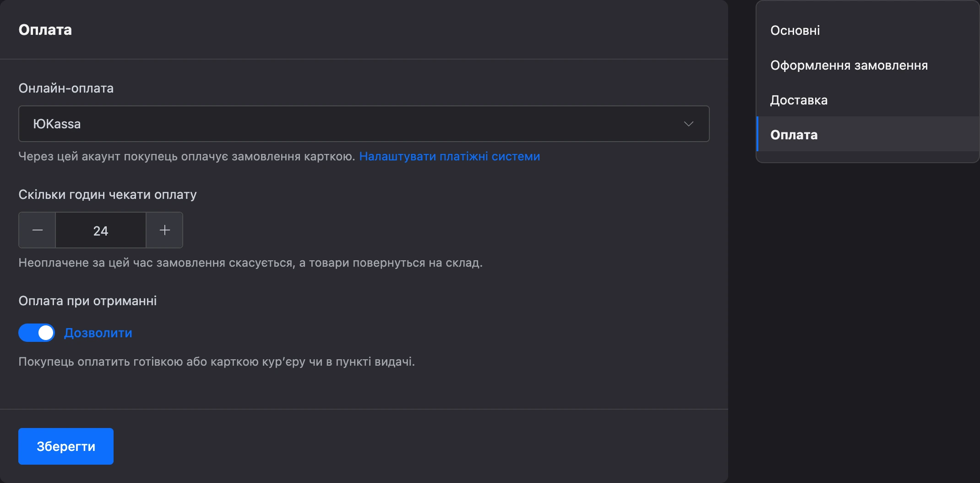Click the Покупець оплатить готівкою hint text
This screenshot has width=980, height=483.
217,362
